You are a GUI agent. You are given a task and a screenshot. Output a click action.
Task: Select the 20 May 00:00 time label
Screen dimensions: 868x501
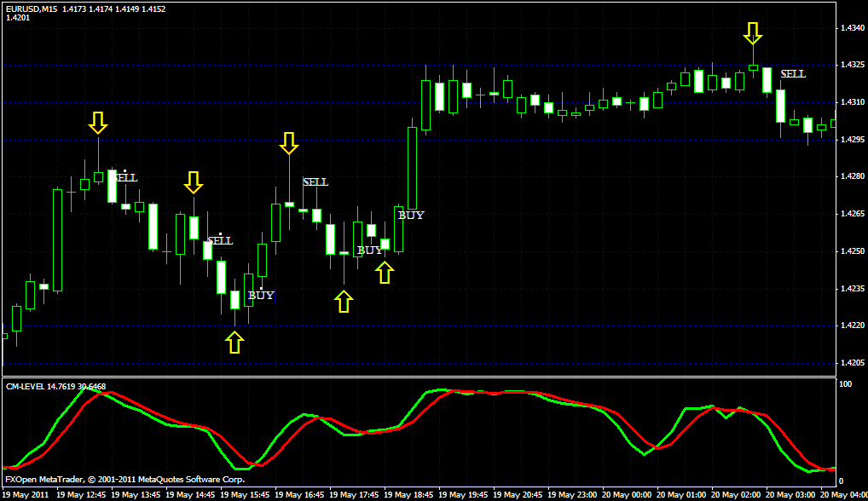coord(627,494)
